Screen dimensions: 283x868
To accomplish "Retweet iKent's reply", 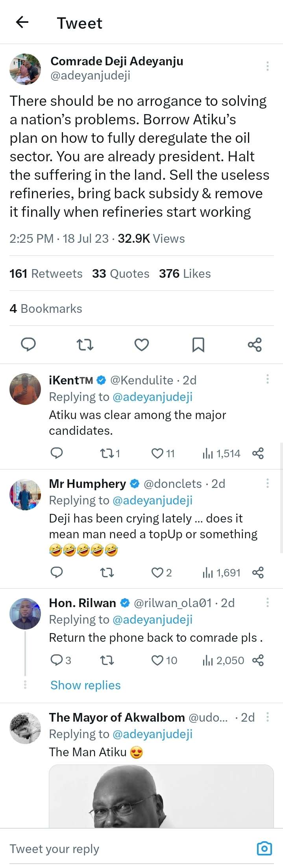I will (x=107, y=454).
